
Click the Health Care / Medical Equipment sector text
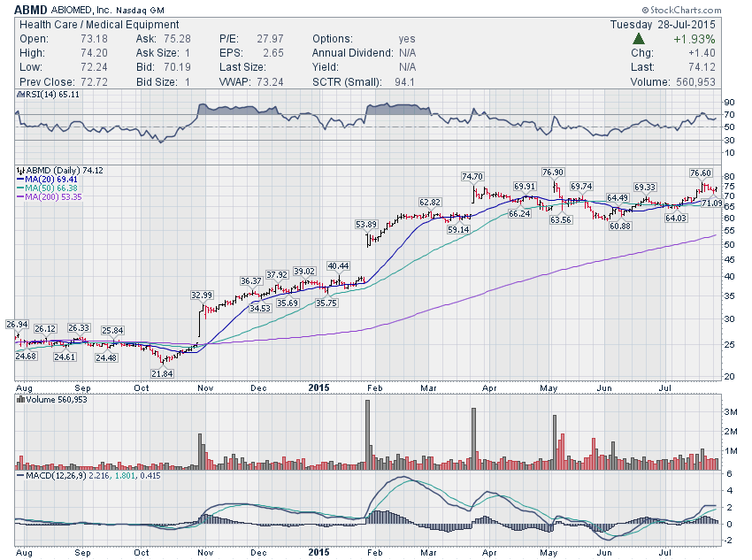tap(99, 25)
